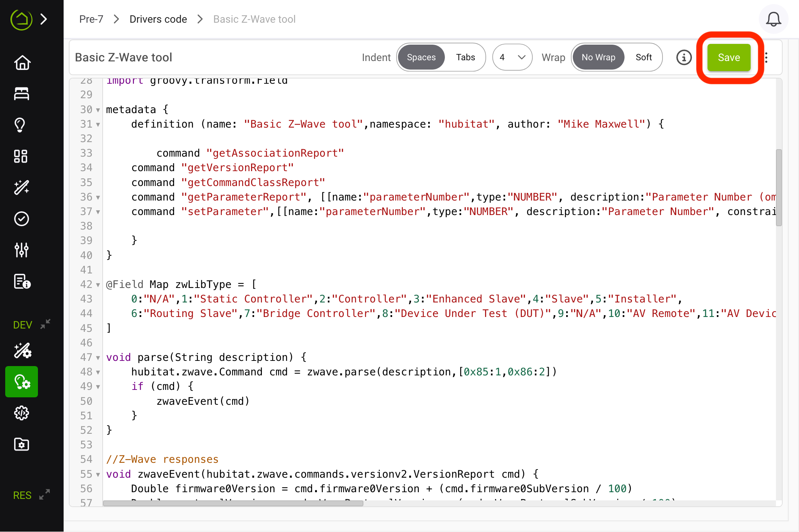Viewport: 799px width, 532px height.
Task: Select No Wrap option
Action: (598, 57)
